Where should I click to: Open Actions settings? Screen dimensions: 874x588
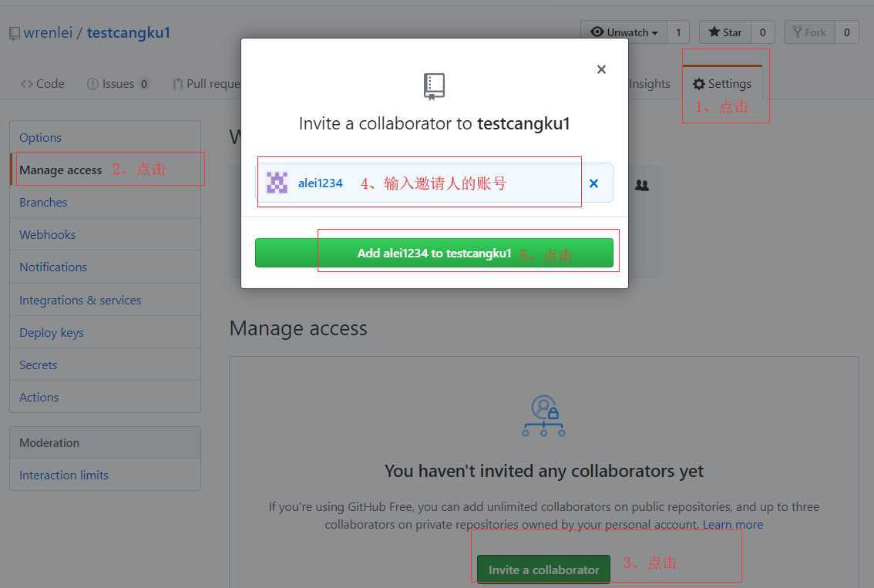pos(106,398)
